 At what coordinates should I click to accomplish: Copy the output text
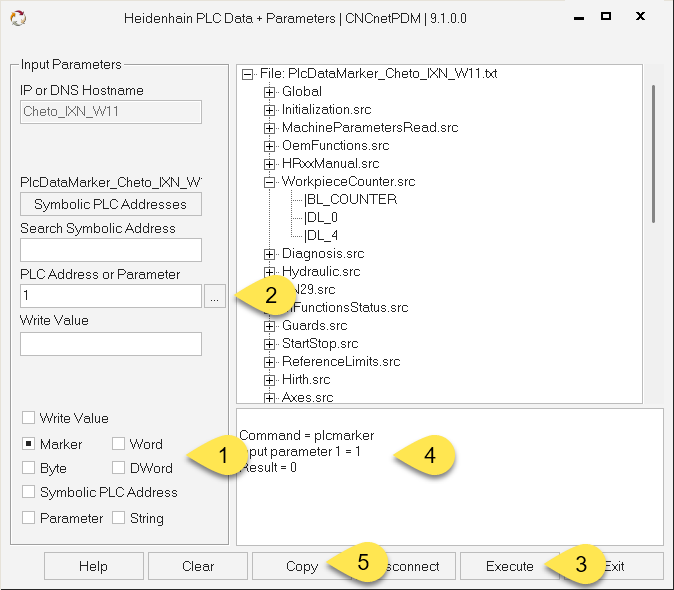click(302, 566)
